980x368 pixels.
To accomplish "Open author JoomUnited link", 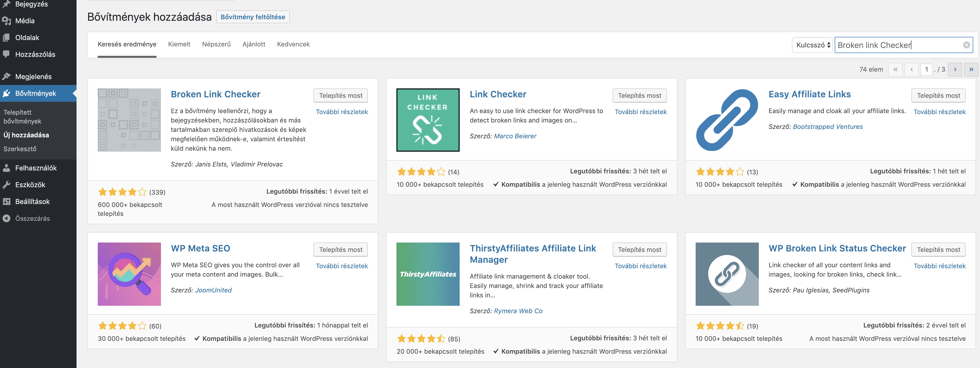I will (x=213, y=290).
